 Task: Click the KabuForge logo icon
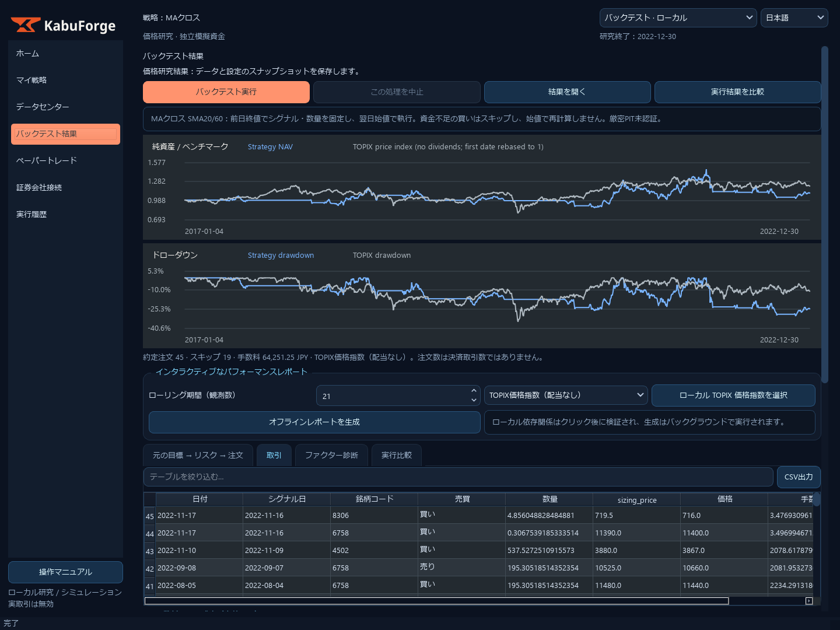tap(26, 25)
